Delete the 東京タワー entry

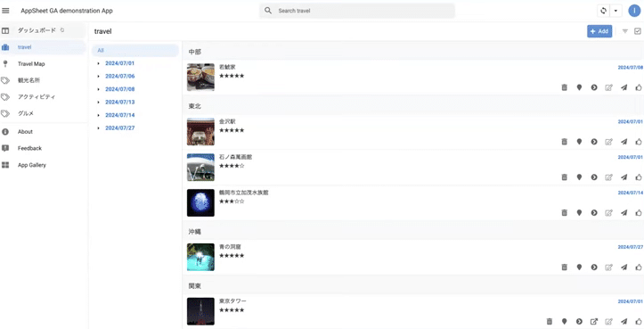pos(550,322)
